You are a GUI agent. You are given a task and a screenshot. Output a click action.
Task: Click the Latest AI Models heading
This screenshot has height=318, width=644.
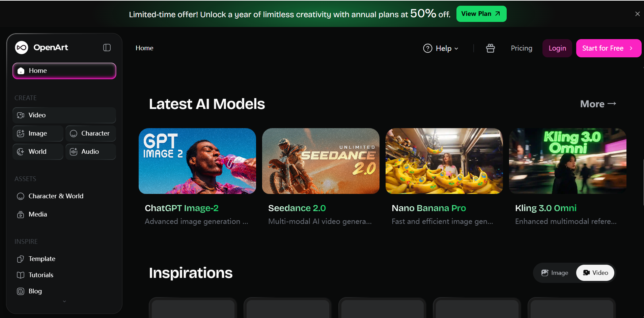click(207, 104)
